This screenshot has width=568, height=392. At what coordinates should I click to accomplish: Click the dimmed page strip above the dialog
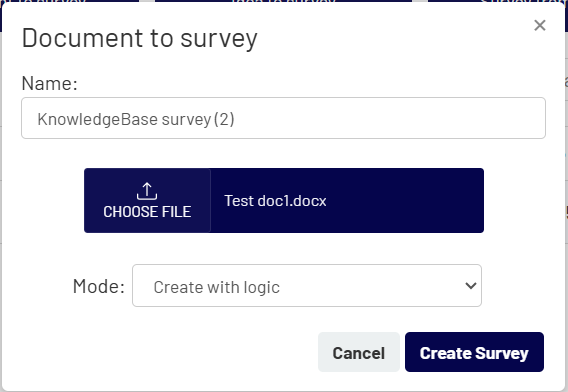pos(283,1)
